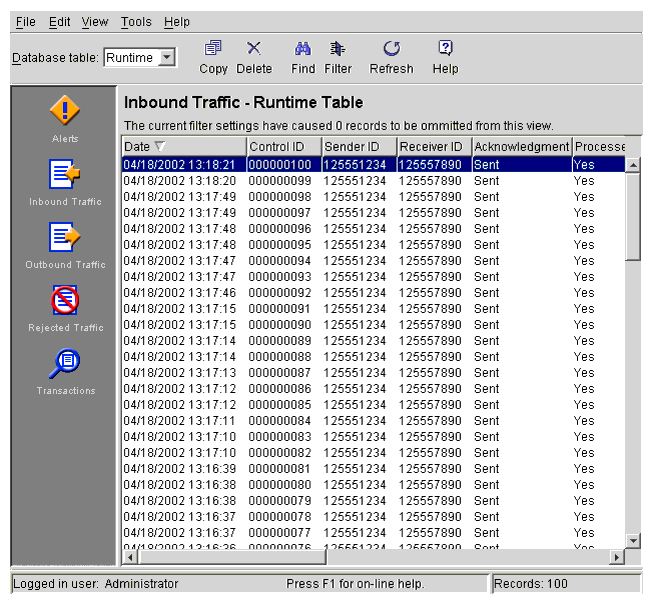Select row with Control ID 000000080
Screen dimensions: 653x604
tap(374, 484)
